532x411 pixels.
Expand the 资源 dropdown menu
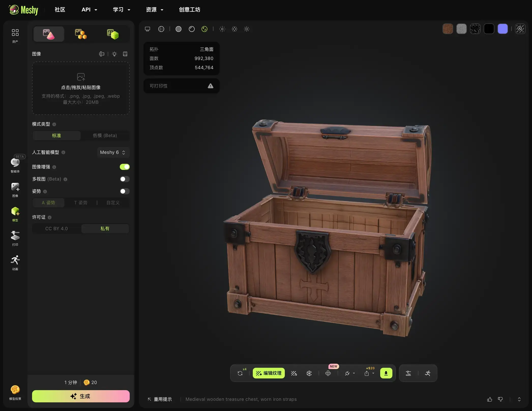[x=155, y=10]
